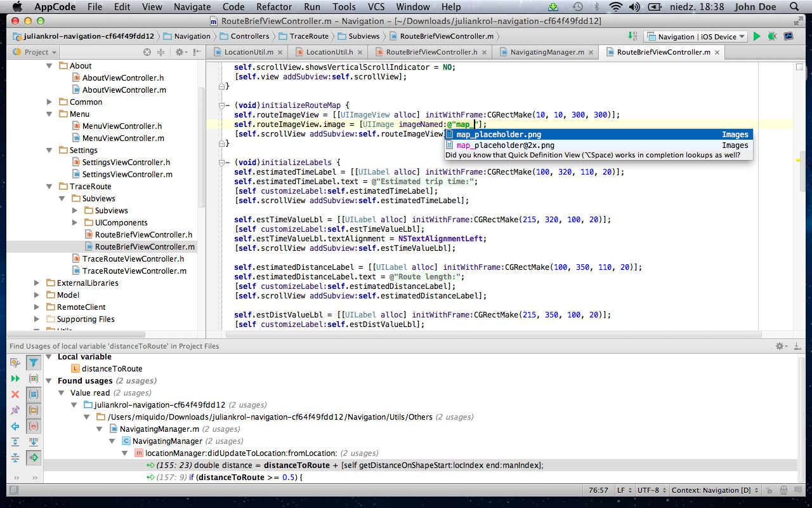Click the lock icon in status bar
This screenshot has width=812, height=508.
[768, 490]
